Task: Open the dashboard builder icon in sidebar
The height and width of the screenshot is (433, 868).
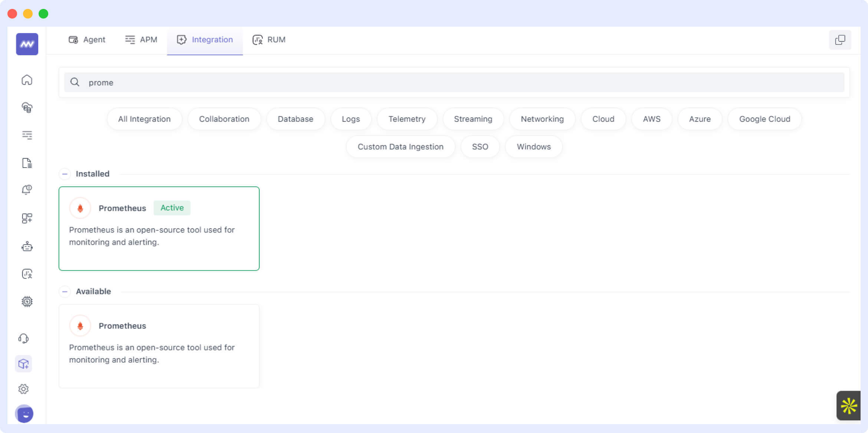Action: pyautogui.click(x=27, y=218)
